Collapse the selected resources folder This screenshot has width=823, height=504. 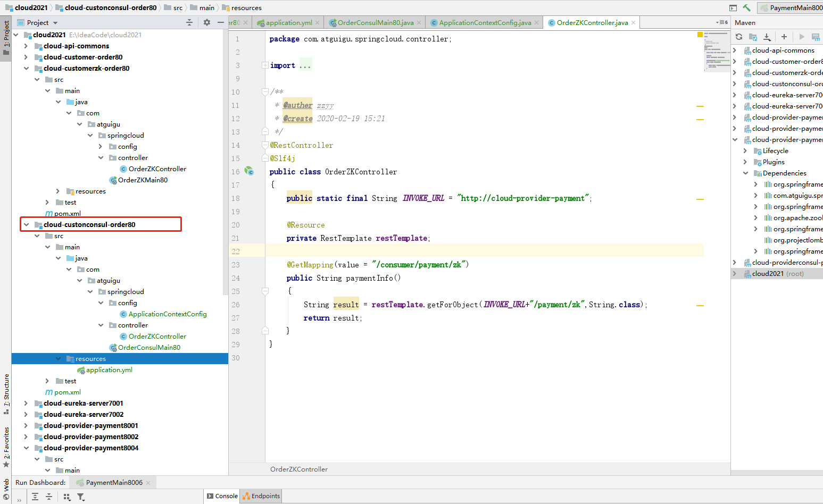58,358
